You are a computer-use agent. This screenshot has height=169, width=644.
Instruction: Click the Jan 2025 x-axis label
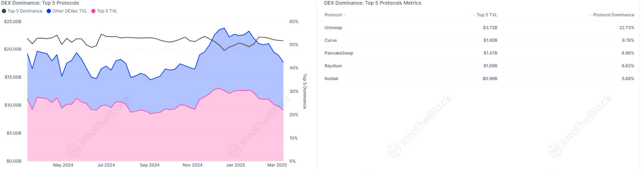point(235,165)
